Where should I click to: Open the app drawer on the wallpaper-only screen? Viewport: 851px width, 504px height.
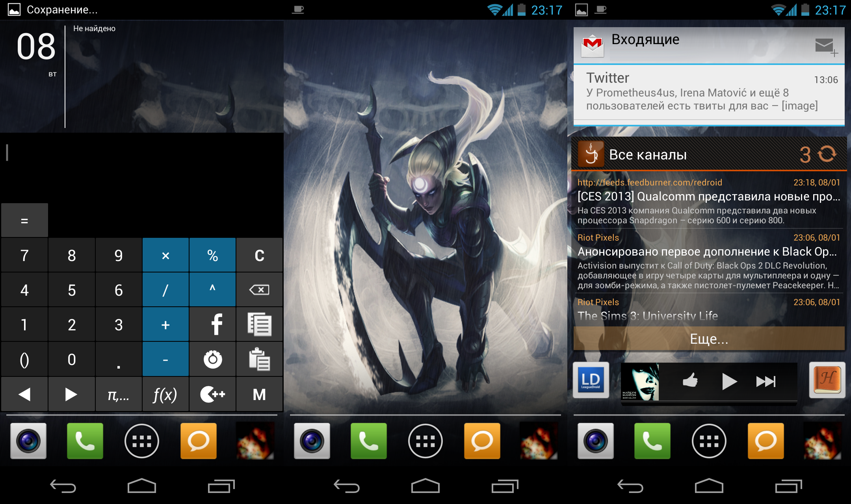click(x=425, y=441)
